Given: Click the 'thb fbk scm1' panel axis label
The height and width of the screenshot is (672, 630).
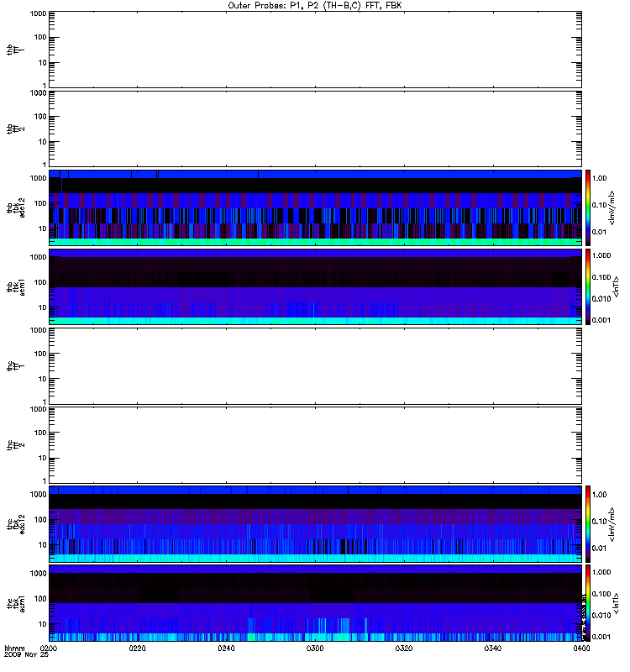Looking at the screenshot, I should [x=15, y=287].
